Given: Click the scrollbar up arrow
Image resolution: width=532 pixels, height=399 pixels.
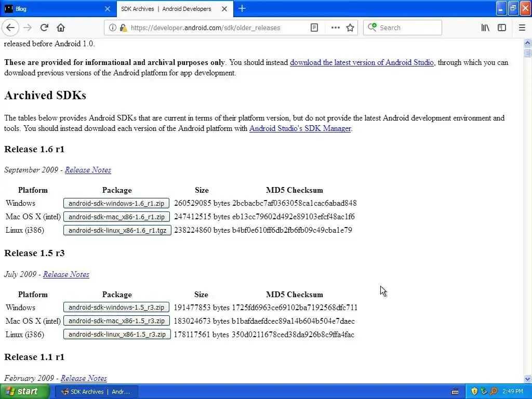Looking at the screenshot, I should 527,43.
